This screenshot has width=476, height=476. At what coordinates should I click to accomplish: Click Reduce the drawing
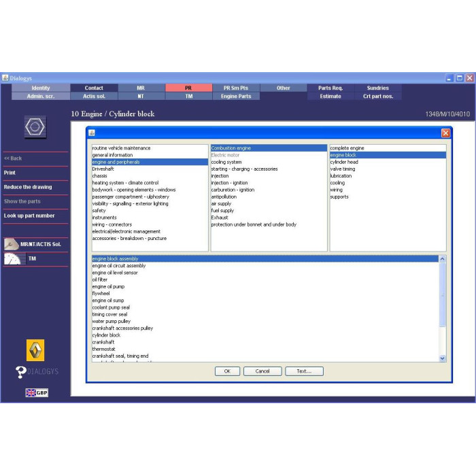click(28, 187)
